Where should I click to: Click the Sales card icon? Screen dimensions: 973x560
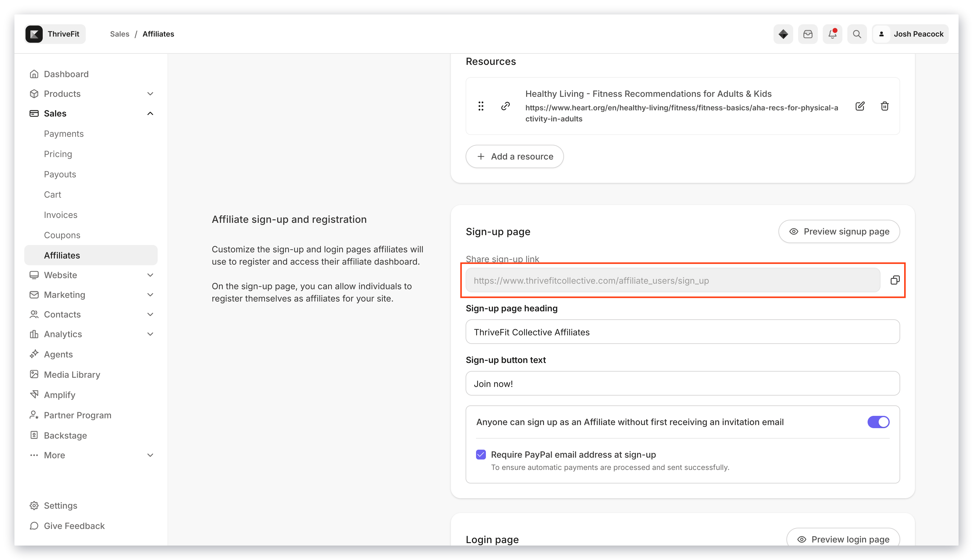pos(34,113)
